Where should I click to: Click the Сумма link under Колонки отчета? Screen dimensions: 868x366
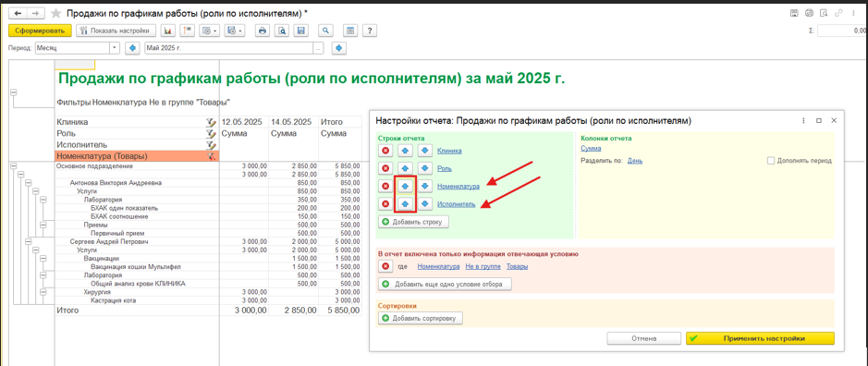pyautogui.click(x=592, y=148)
